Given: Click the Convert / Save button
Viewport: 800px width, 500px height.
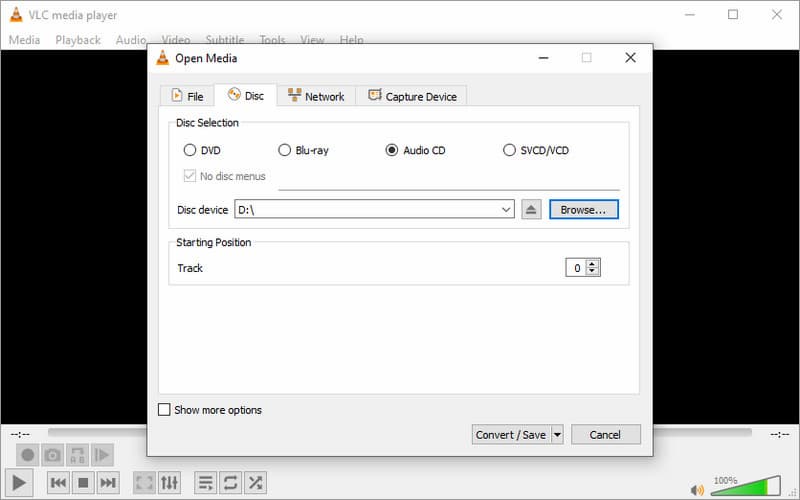Looking at the screenshot, I should (x=511, y=435).
